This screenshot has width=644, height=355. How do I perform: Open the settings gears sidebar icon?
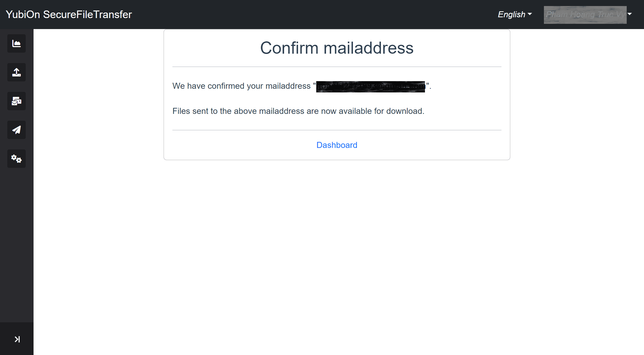[17, 159]
